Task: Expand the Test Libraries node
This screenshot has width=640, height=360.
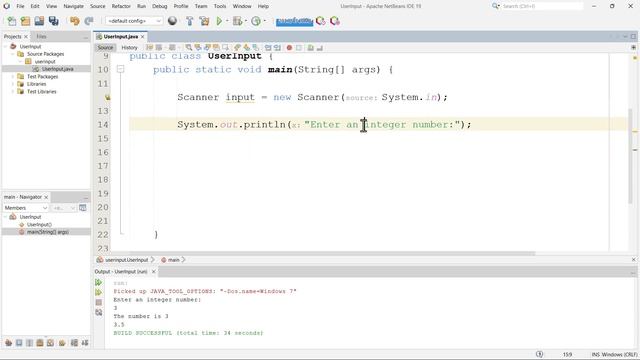Action: [13, 91]
